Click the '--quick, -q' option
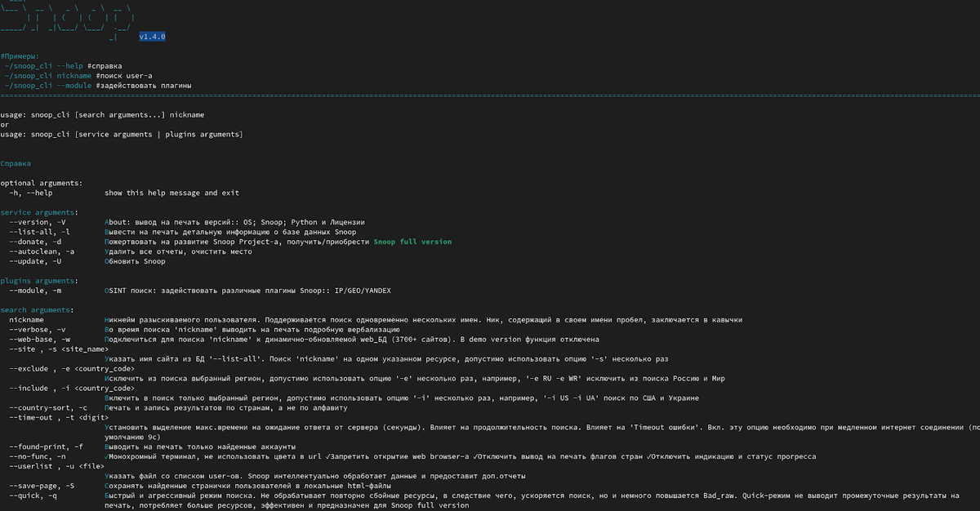The width and height of the screenshot is (980, 511). tap(33, 495)
